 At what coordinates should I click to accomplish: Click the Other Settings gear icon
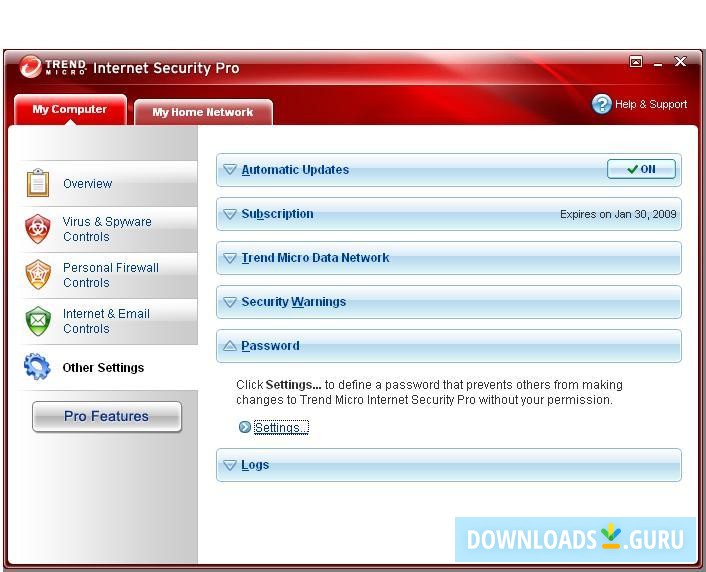tap(37, 367)
